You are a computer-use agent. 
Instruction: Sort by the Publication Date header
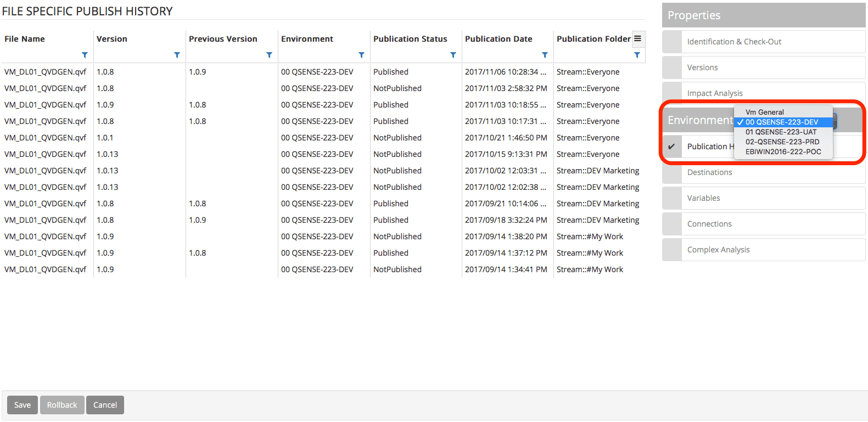[499, 39]
